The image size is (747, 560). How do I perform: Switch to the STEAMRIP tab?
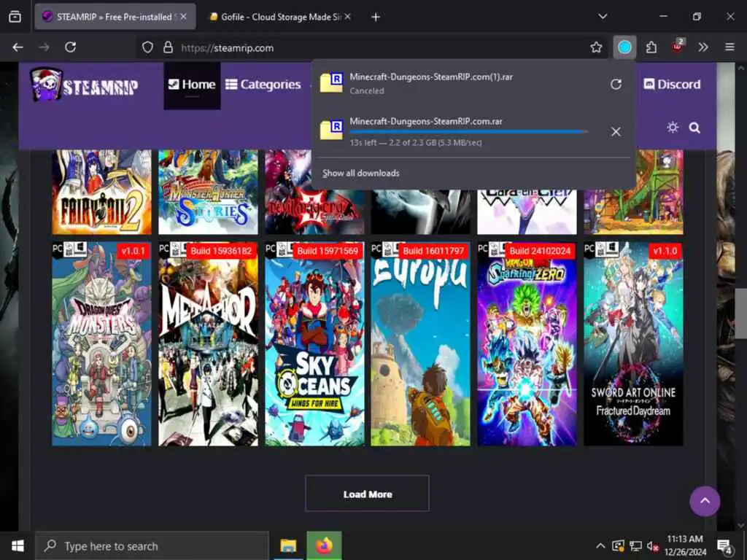pyautogui.click(x=115, y=17)
